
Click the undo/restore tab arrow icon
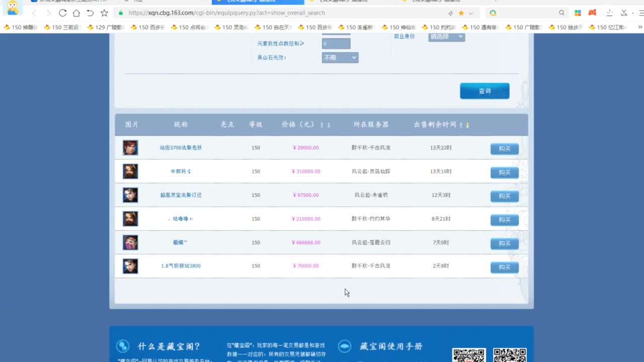[x=90, y=13]
